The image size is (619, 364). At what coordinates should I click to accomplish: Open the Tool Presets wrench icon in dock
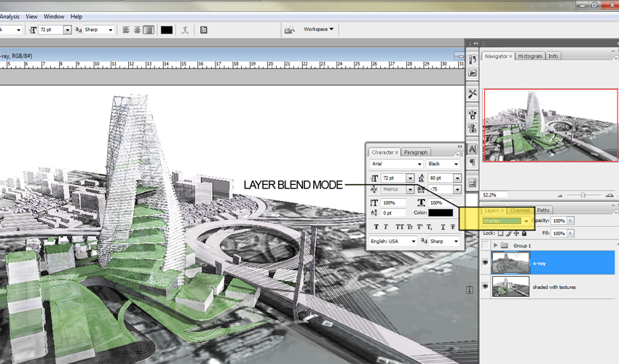point(472,94)
